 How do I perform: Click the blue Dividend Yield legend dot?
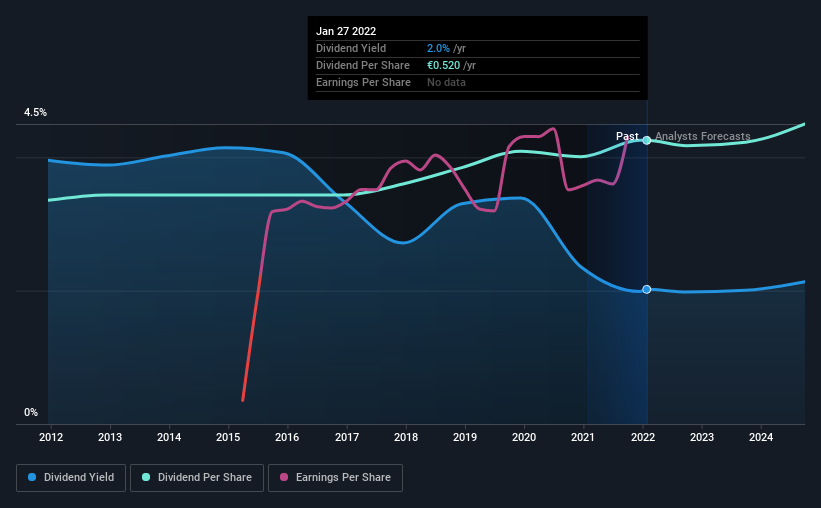(x=32, y=477)
